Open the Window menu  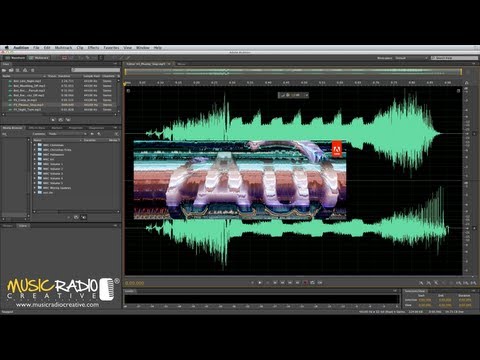[x=143, y=48]
